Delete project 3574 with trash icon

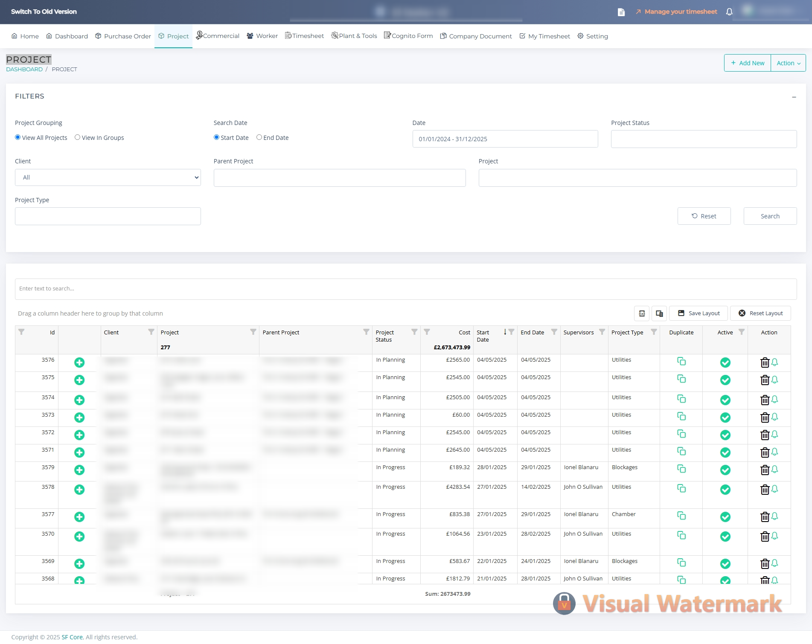(x=765, y=400)
